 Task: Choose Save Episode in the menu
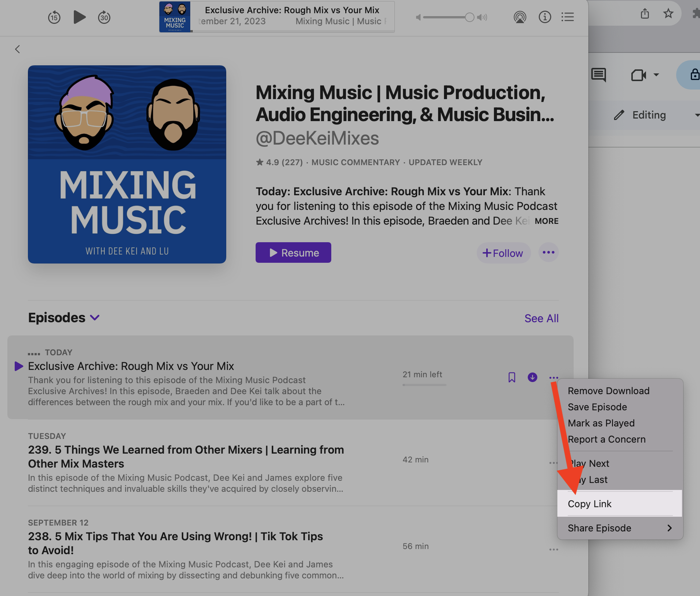tap(597, 407)
